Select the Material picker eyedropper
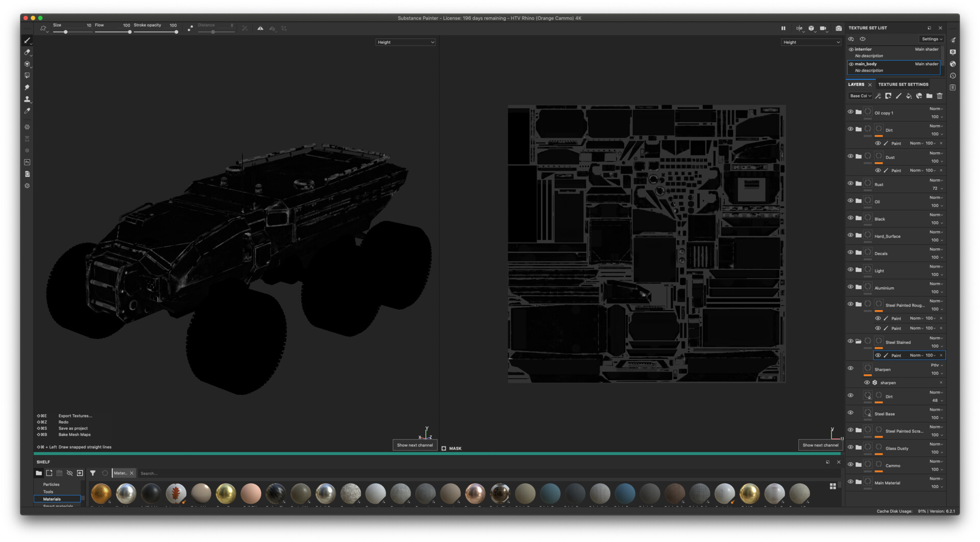 click(x=27, y=111)
